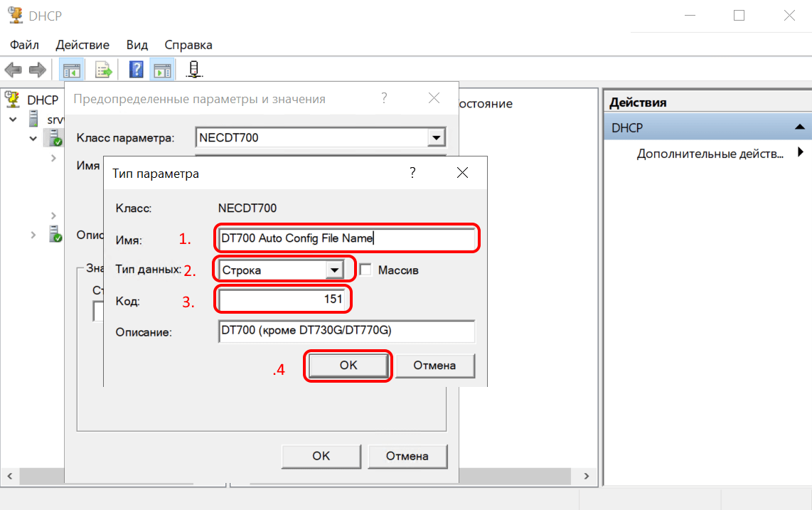Click the Имя field with DT700 Auto Config text
Screen dimensions: 812x510
pyautogui.click(x=347, y=239)
